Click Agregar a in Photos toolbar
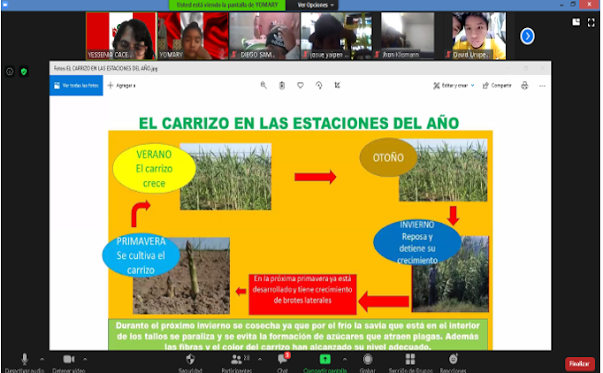 pyautogui.click(x=122, y=85)
